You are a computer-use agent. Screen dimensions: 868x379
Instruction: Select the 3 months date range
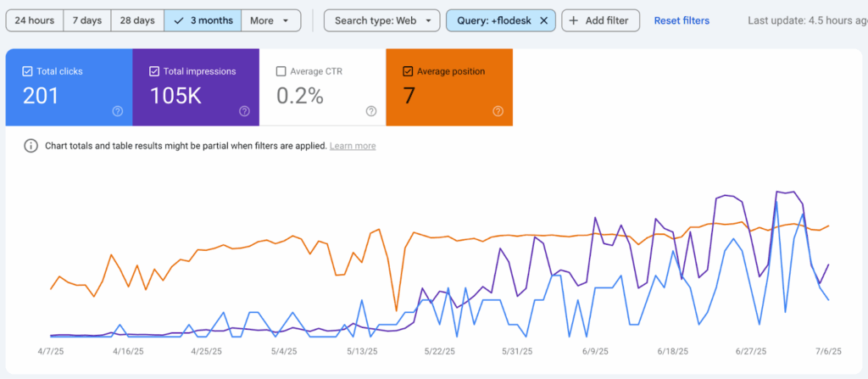click(203, 20)
